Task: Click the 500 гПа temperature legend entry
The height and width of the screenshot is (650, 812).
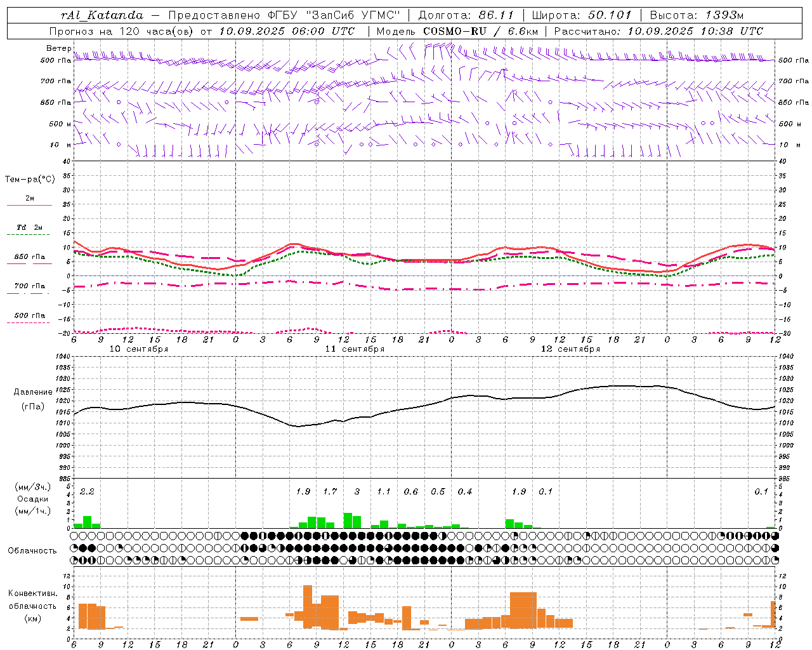Action: 29,318
